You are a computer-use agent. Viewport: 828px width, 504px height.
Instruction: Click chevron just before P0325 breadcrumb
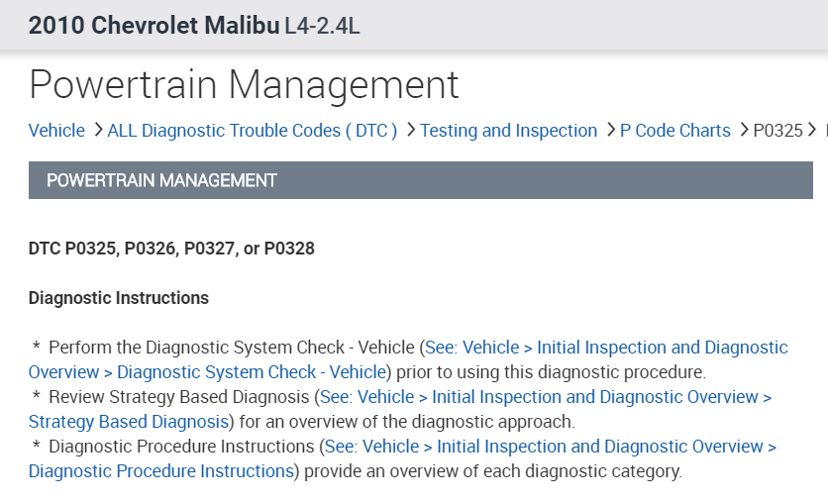743,130
